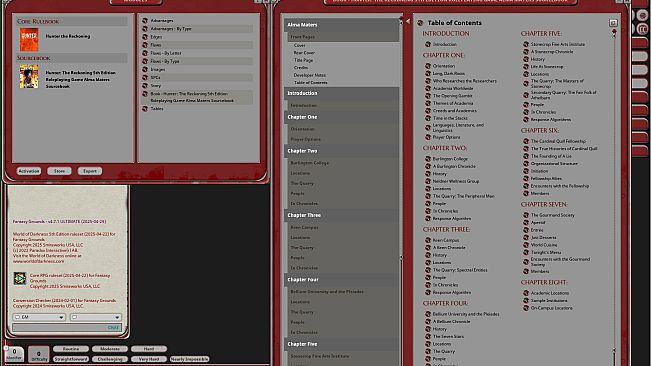The image size is (651, 366).
Task: Select Front Pages in the index sidebar
Action: pyautogui.click(x=343, y=37)
